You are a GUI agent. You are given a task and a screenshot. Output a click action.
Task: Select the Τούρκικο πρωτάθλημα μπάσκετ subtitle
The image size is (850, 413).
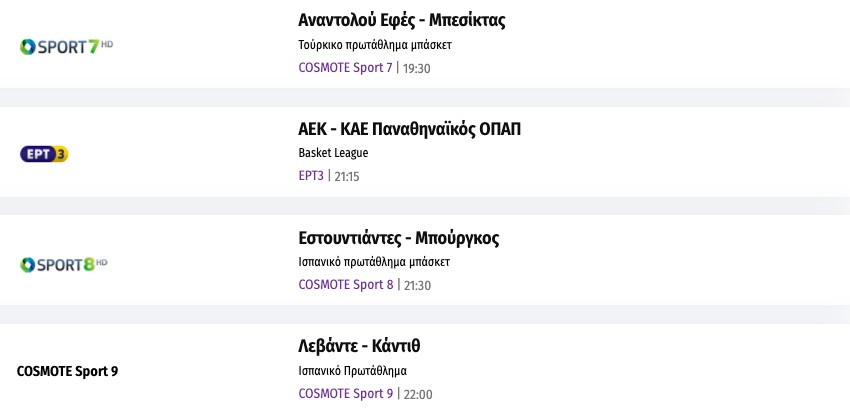[x=367, y=45]
